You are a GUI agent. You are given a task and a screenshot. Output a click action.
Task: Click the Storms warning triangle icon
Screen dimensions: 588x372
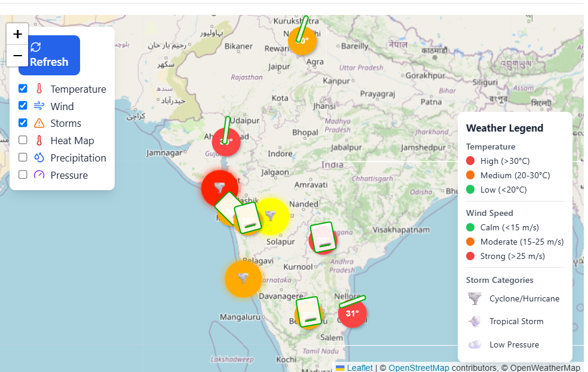(39, 123)
